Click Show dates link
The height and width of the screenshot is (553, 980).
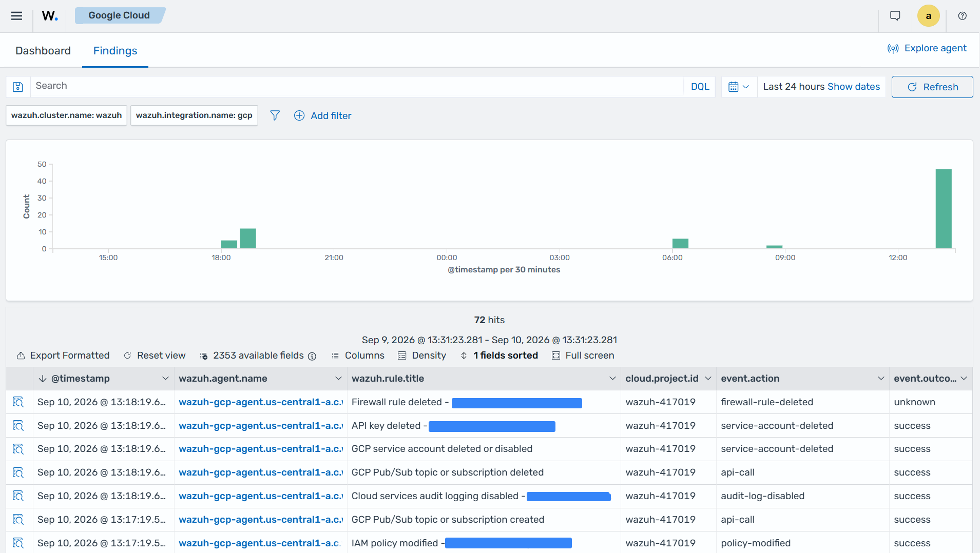coord(854,87)
